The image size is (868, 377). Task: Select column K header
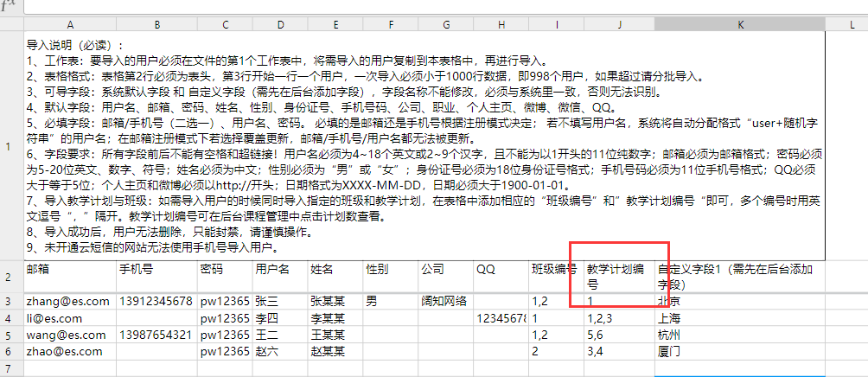click(x=739, y=25)
